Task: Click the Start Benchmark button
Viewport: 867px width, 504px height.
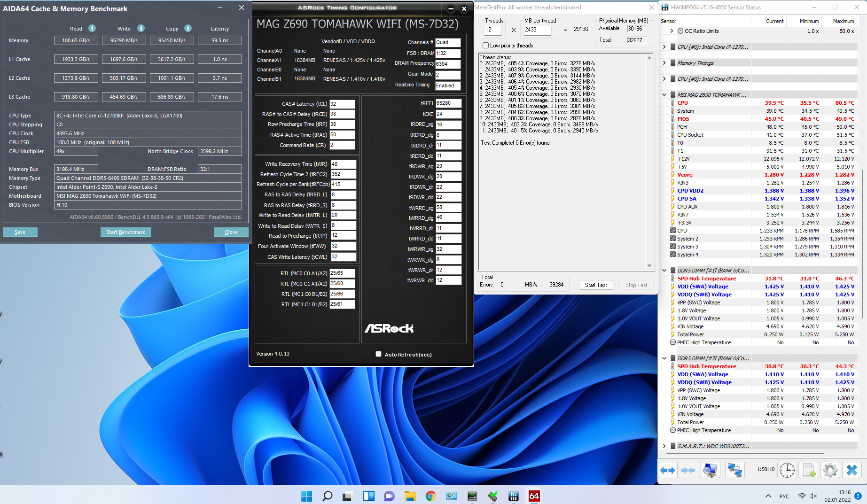Action: (125, 232)
